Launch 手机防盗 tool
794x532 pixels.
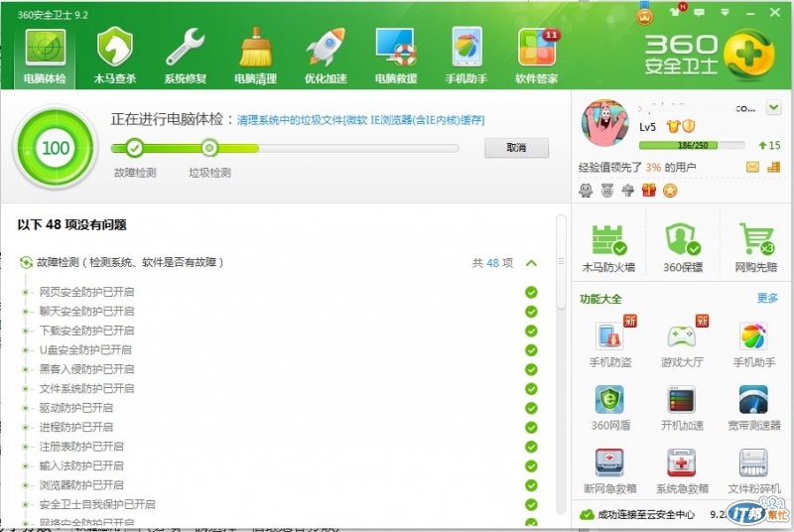coord(610,342)
